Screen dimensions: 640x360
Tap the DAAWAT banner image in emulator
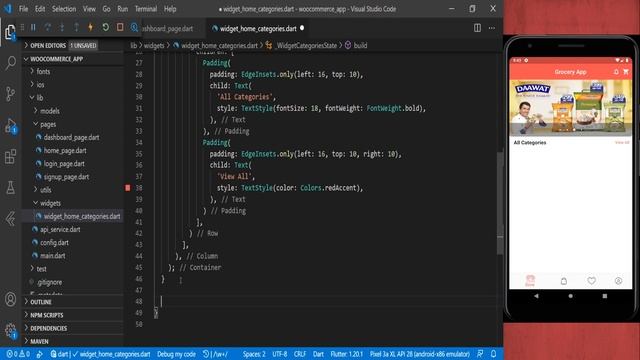click(x=571, y=108)
